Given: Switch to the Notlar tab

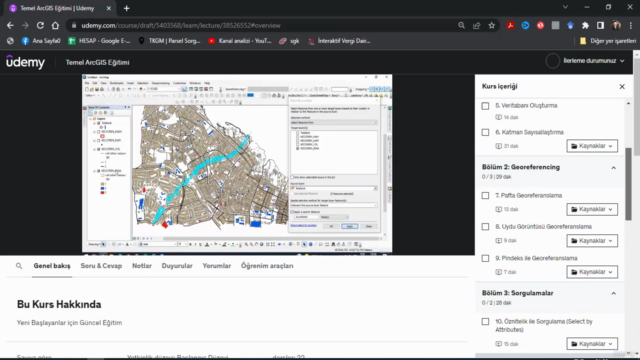Looking at the screenshot, I should [142, 266].
